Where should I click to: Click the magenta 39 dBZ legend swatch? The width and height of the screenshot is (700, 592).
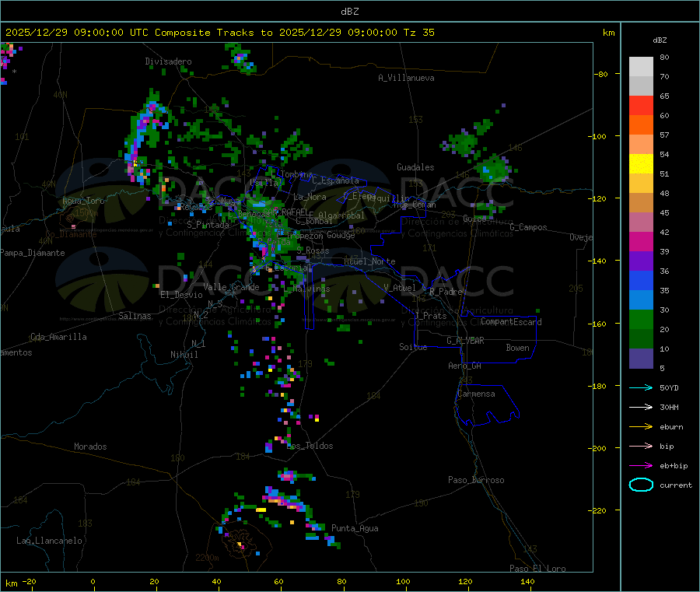coord(641,241)
